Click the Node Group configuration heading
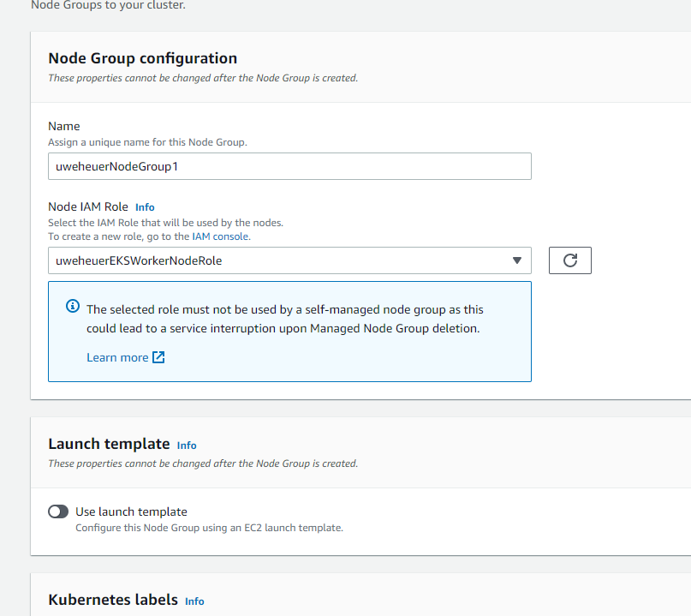This screenshot has height=616, width=691. 142,58
